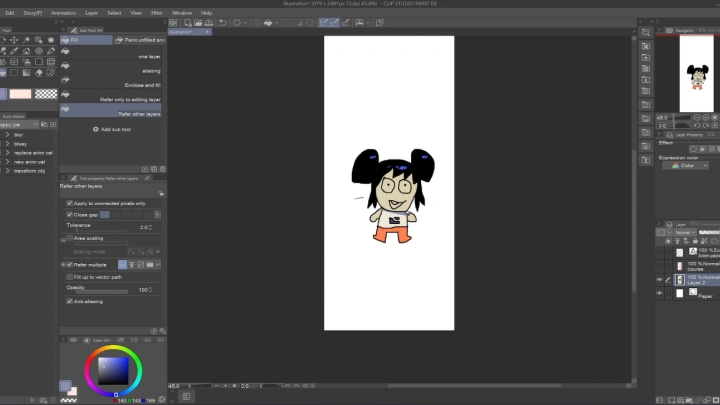Click the light pink sub color swatch
The width and height of the screenshot is (720, 405).
[21, 94]
